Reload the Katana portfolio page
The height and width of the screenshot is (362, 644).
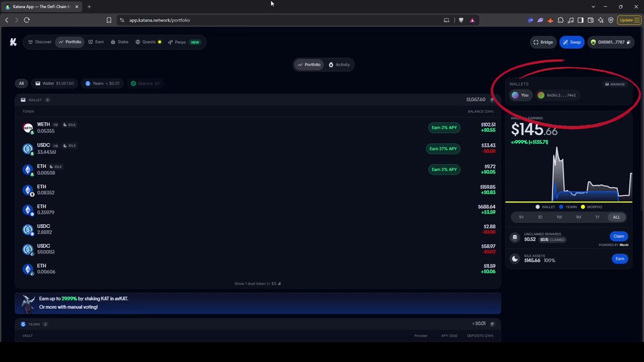[26, 20]
